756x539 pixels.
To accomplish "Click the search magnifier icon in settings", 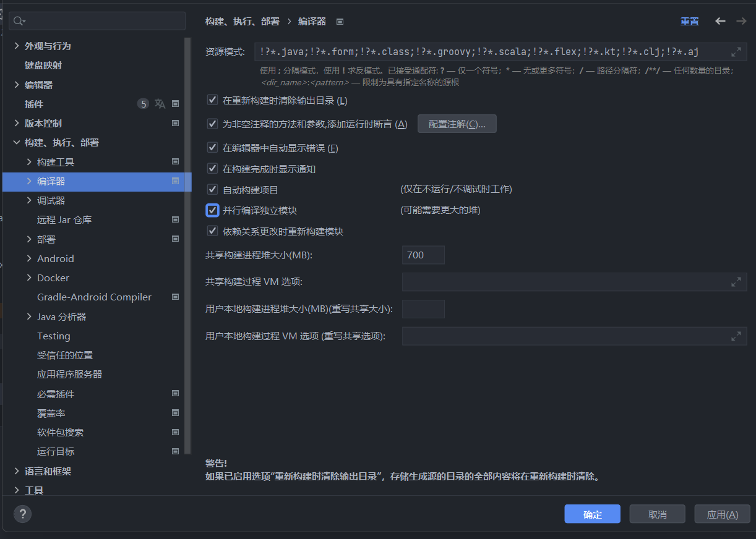I will 18,21.
